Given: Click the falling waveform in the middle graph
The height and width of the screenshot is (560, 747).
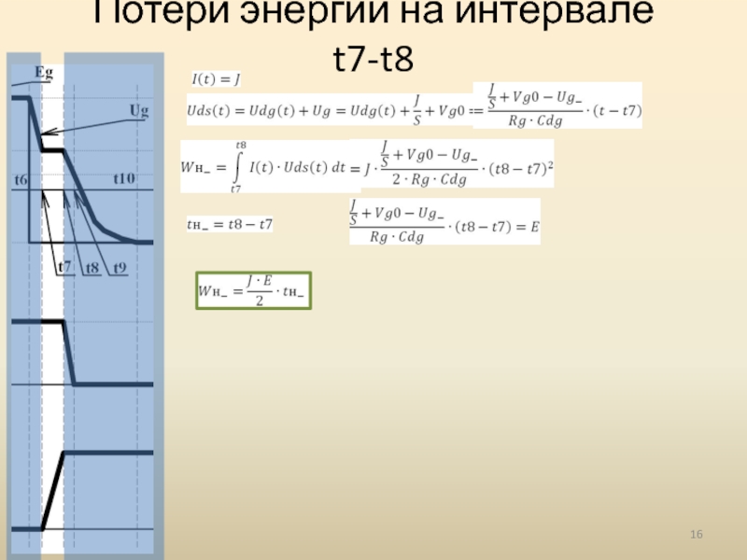Looking at the screenshot, I should [70, 355].
